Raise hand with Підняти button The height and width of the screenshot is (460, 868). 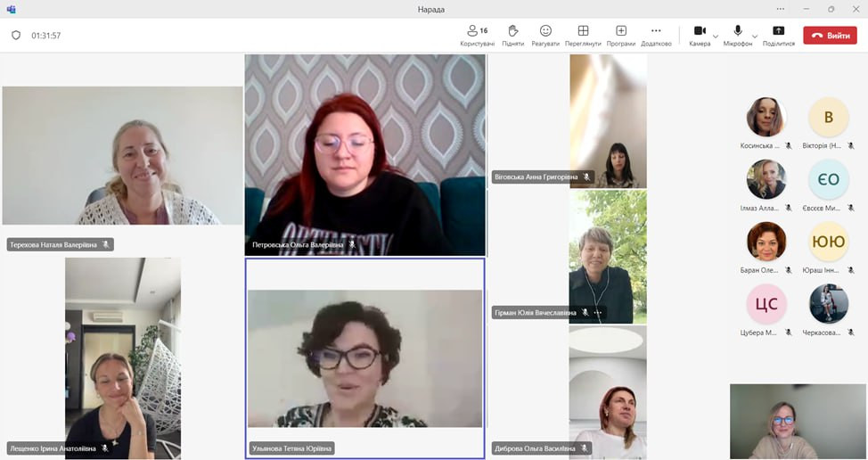513,36
